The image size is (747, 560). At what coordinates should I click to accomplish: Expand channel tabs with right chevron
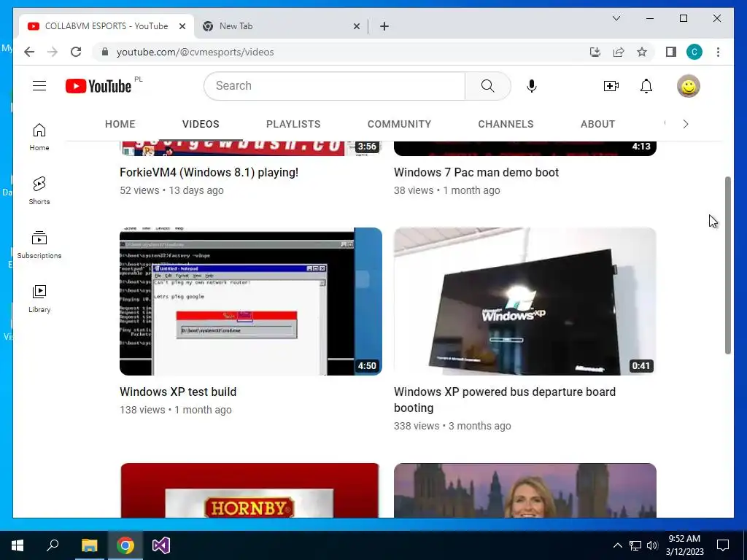686,124
